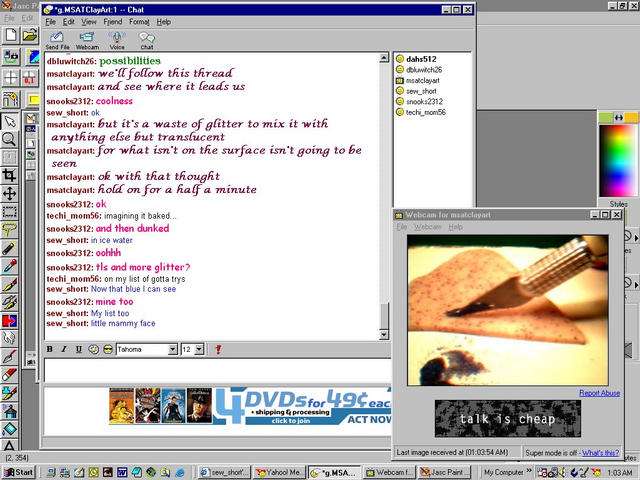640x480 pixels.
Task: Open the Format menu
Action: tap(139, 22)
